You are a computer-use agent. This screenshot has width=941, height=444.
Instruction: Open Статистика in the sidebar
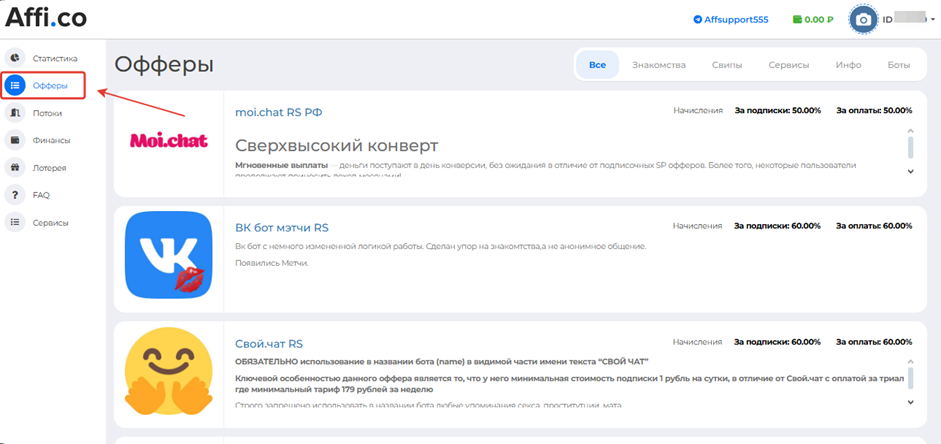click(x=55, y=58)
